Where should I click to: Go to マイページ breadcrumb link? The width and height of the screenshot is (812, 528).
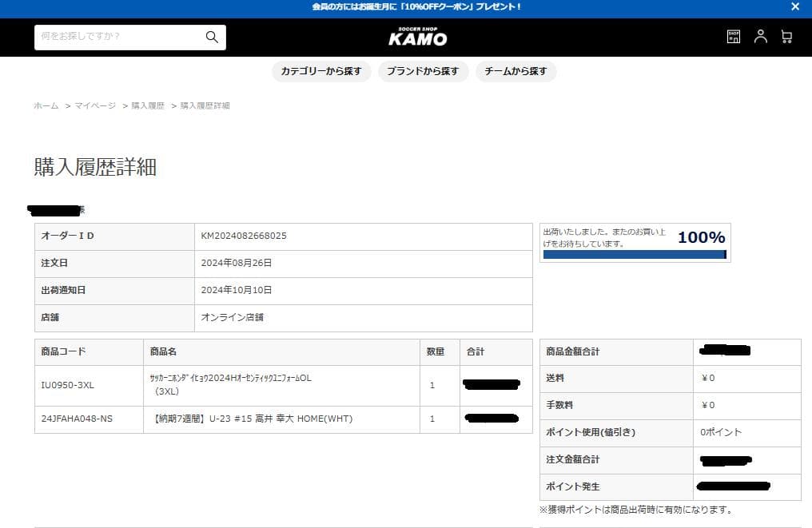coord(95,105)
